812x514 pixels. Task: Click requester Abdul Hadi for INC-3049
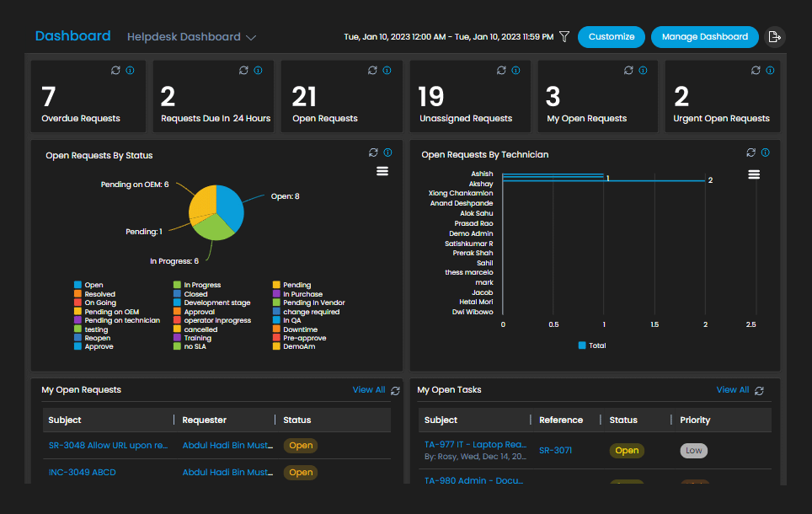tap(227, 472)
